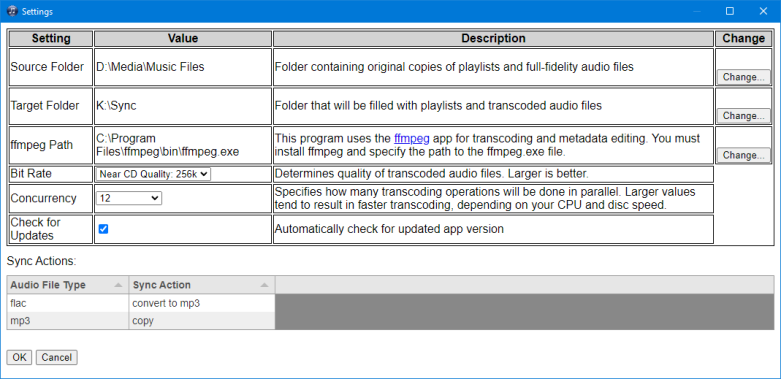Screen dimensions: 781x379
Task: Sort by Sync Action column
Action: (x=202, y=285)
